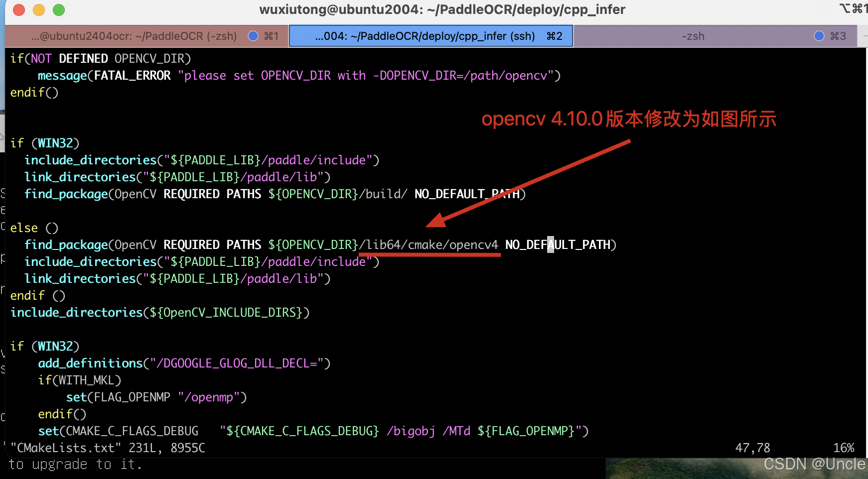The height and width of the screenshot is (479, 868).
Task: Close the terminal window with the red button
Action: tap(19, 10)
